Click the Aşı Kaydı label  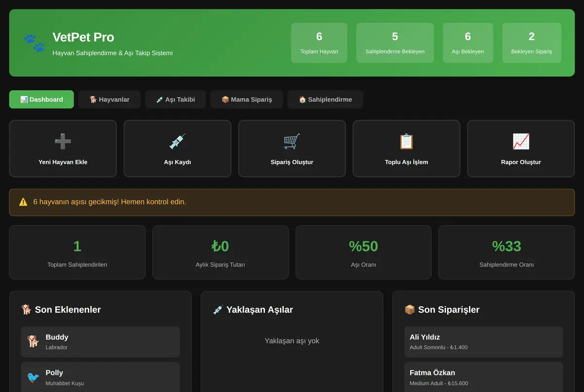pos(177,162)
